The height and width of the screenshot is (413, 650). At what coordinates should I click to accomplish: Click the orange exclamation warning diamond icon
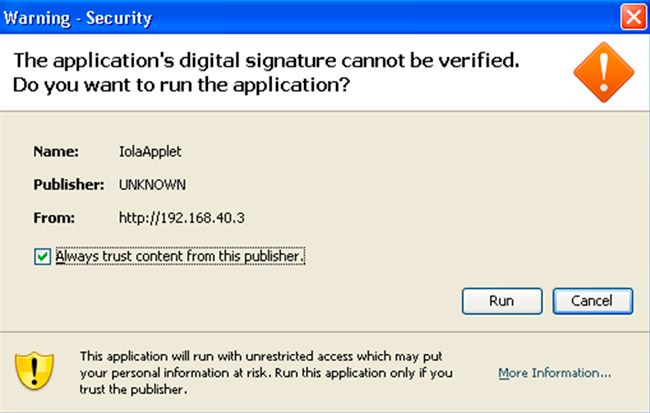click(604, 72)
